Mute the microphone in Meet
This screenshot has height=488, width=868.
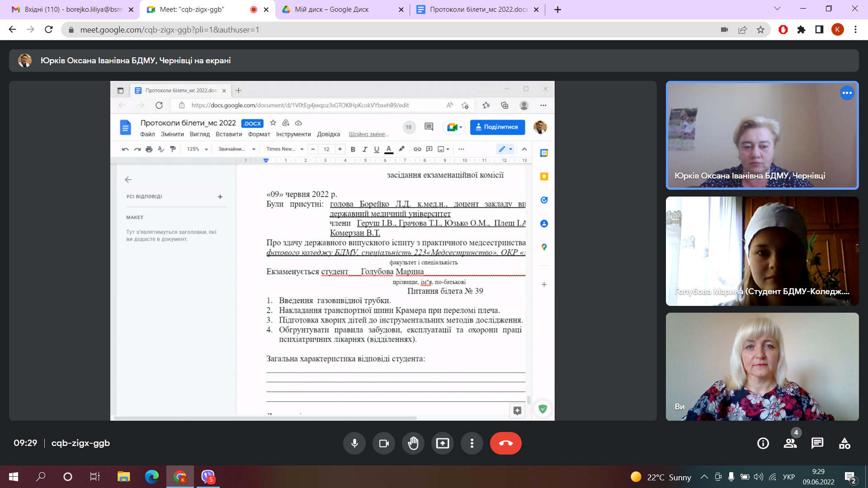point(354,443)
